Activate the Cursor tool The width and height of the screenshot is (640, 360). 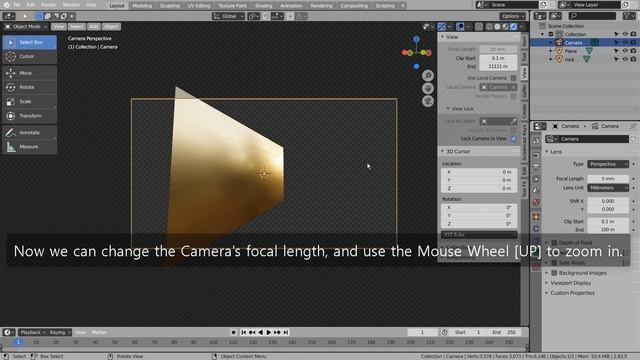click(29, 56)
